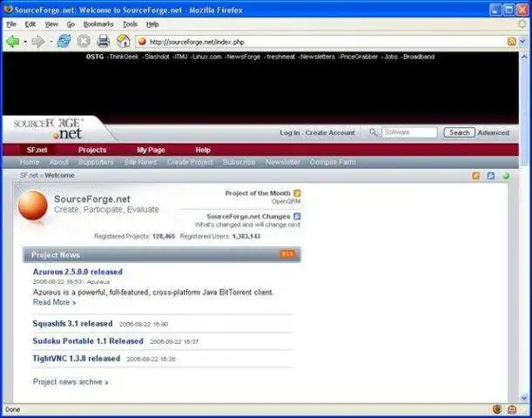Click the Software search input field

409,132
